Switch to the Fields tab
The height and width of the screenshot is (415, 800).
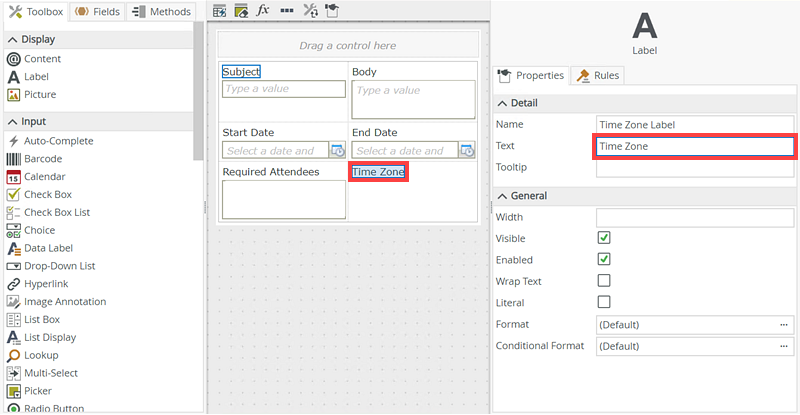[97, 12]
